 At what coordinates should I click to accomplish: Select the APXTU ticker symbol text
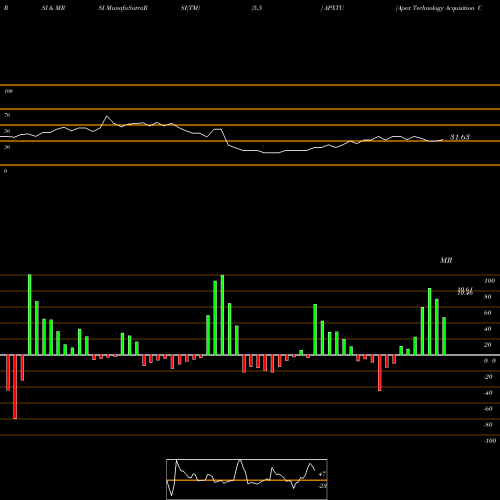click(333, 8)
